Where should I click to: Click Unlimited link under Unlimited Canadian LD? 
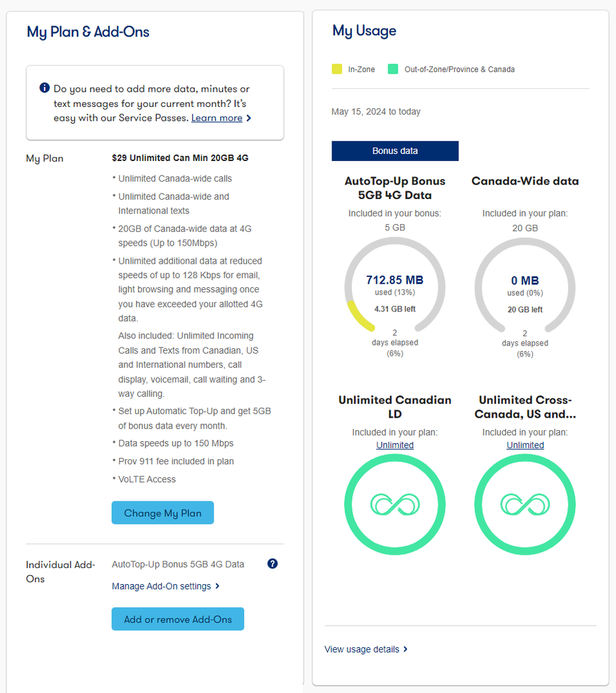tap(395, 445)
